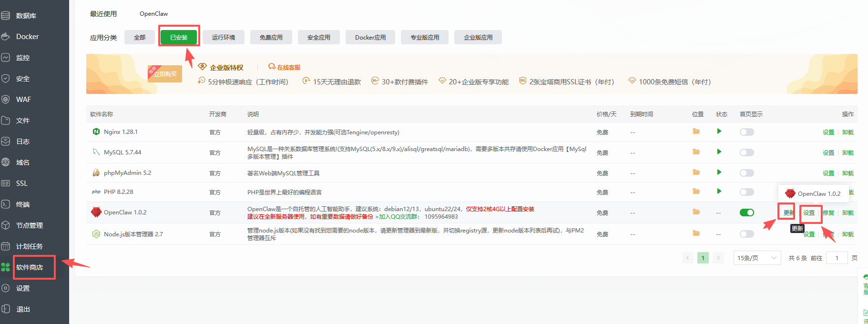Enable homepage display for phpMyAdmin 5.2
This screenshot has height=324, width=868.
point(746,173)
